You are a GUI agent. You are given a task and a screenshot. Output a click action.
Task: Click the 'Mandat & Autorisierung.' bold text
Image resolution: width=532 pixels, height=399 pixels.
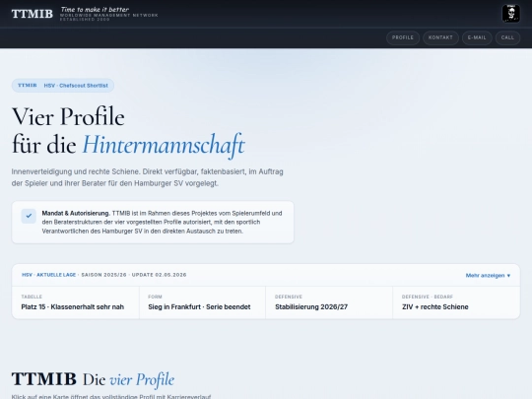76,213
